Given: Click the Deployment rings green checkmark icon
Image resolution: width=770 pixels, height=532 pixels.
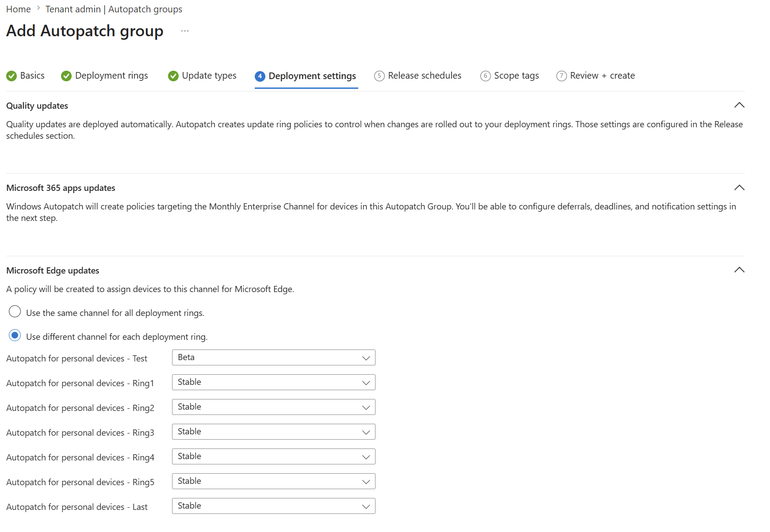Looking at the screenshot, I should click(x=66, y=76).
